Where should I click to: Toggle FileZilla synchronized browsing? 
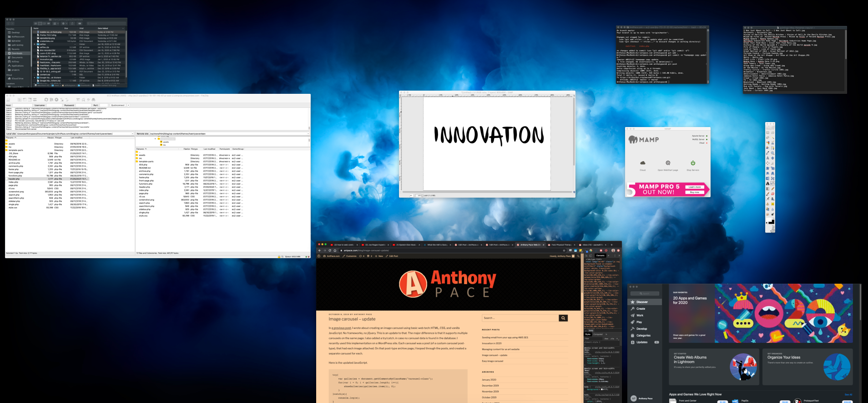coord(88,100)
